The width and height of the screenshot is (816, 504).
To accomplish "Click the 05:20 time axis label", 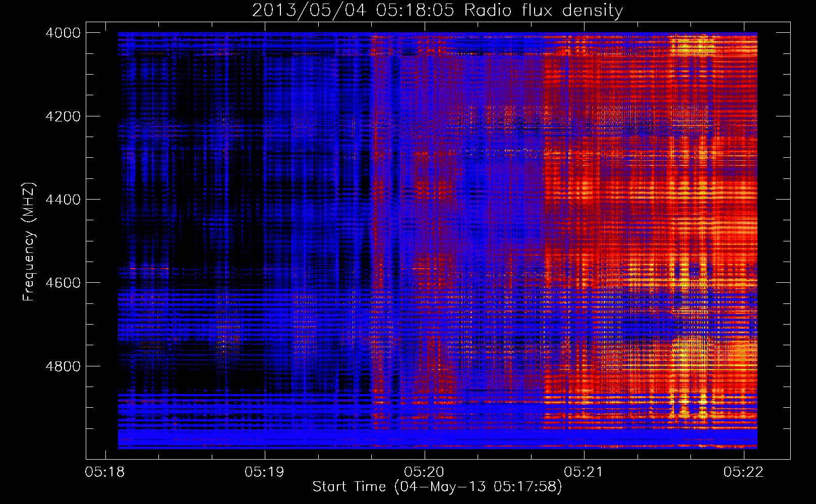I will [424, 472].
